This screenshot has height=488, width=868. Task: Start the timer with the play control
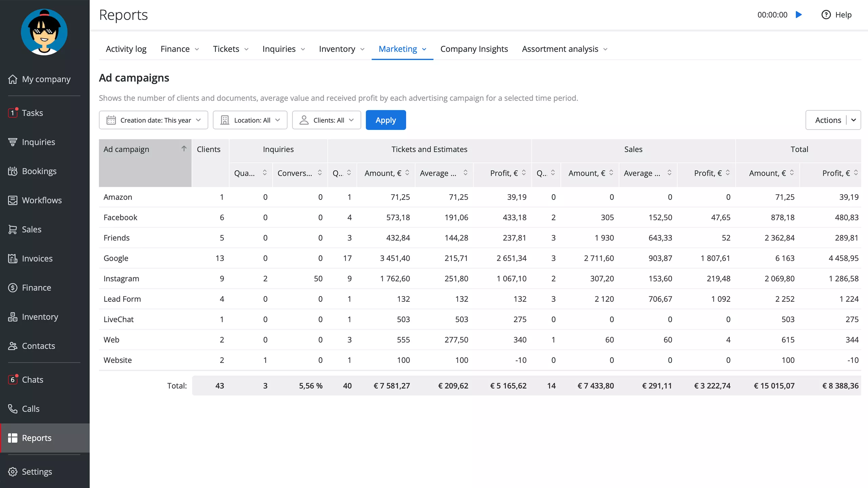point(799,15)
